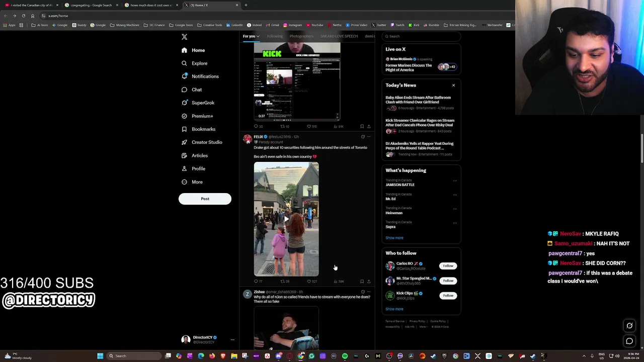This screenshot has width=644, height=362.
Task: Bookmark the Kick video post
Action: [362, 127]
